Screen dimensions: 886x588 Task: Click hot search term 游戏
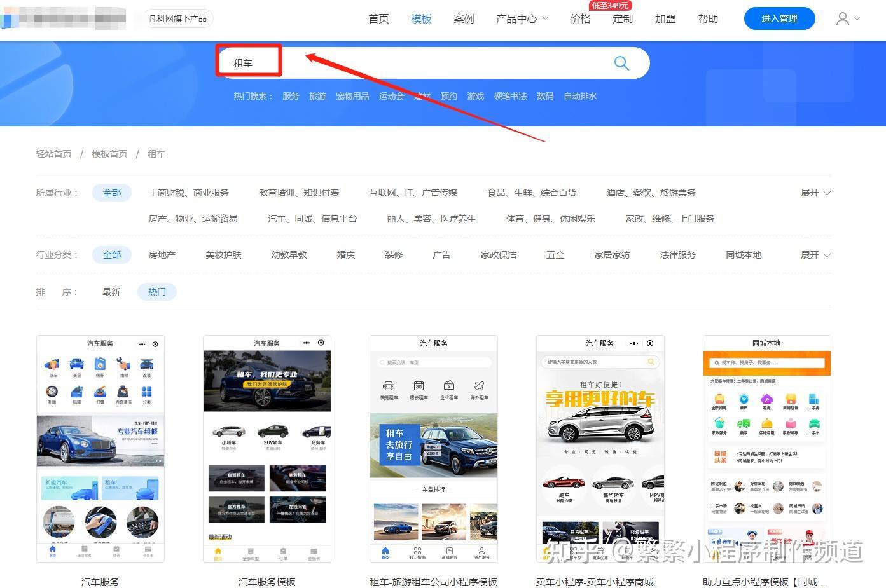[476, 96]
